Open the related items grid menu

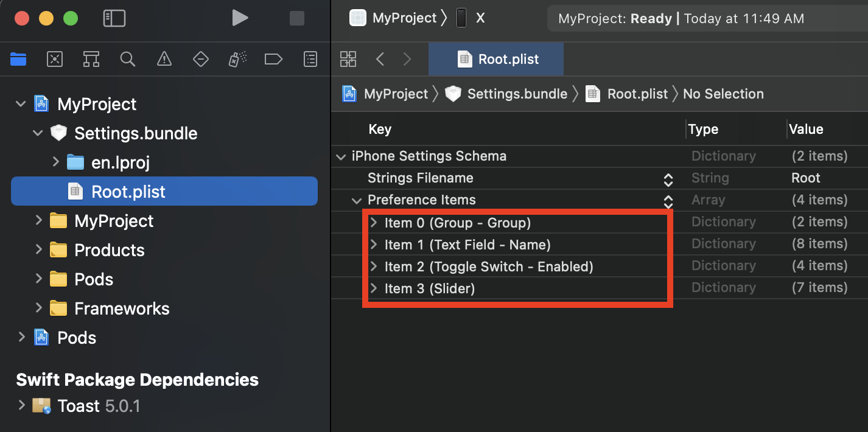click(348, 59)
